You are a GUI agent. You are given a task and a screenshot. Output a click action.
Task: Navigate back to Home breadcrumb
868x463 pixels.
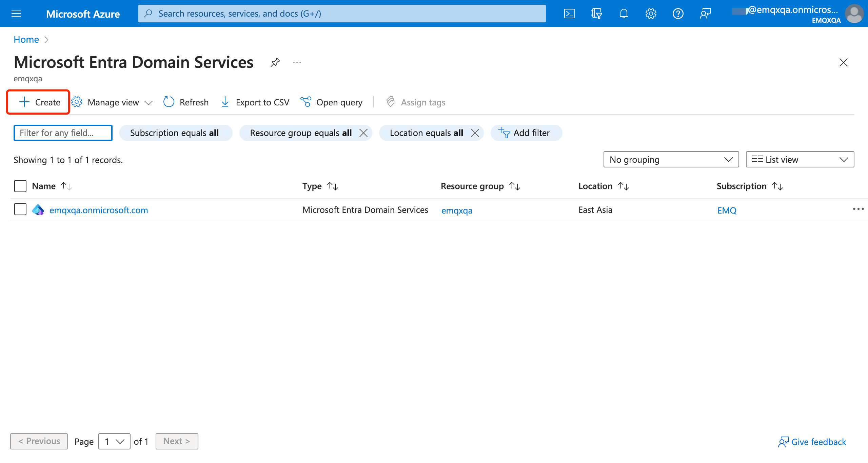[26, 39]
